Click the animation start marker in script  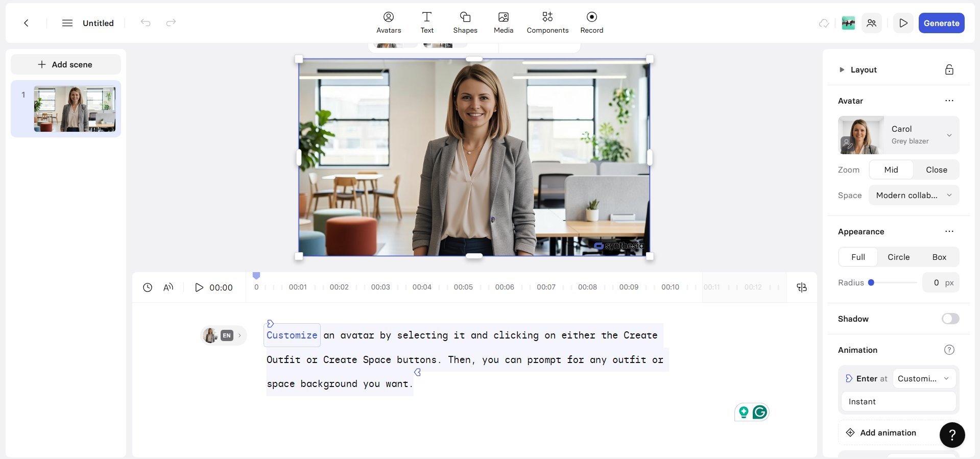[x=270, y=324]
